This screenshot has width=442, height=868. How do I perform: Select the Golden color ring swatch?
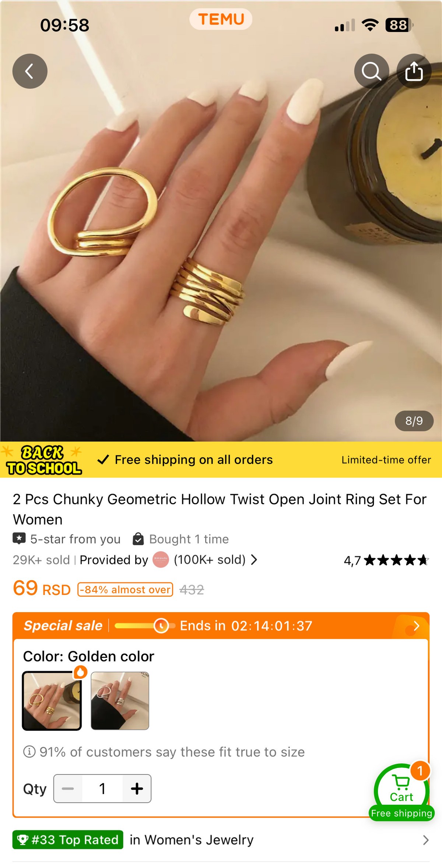coord(52,701)
